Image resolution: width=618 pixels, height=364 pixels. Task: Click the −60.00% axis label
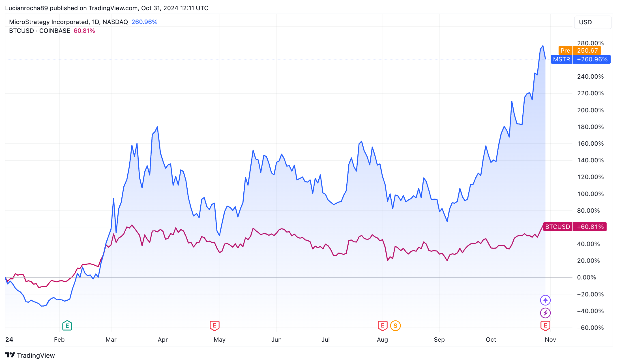click(x=590, y=328)
